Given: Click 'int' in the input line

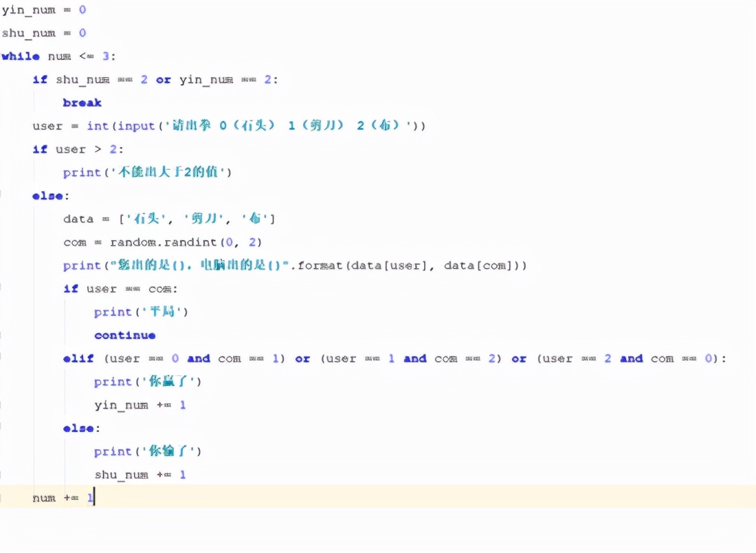Looking at the screenshot, I should 98,126.
